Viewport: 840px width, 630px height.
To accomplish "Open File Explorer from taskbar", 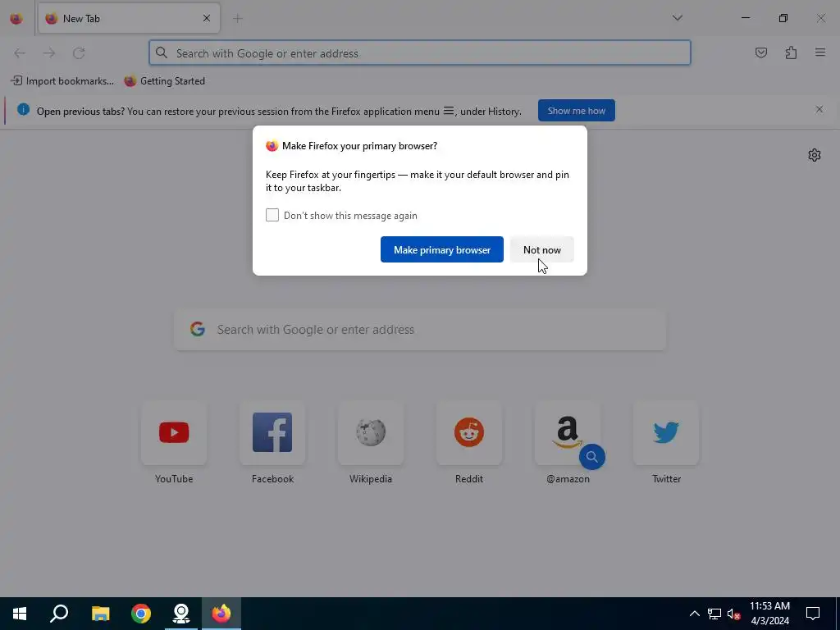I will (x=100, y=614).
